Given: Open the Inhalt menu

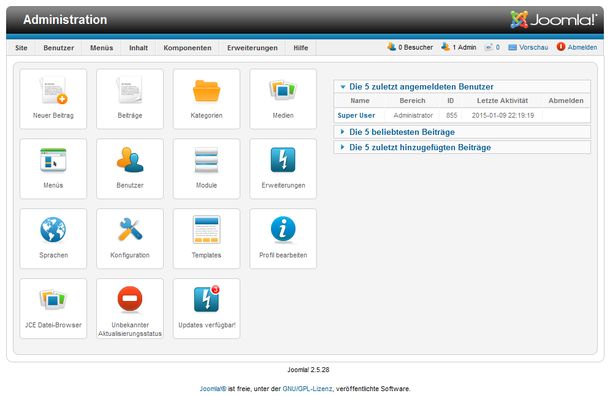Looking at the screenshot, I should click(138, 48).
